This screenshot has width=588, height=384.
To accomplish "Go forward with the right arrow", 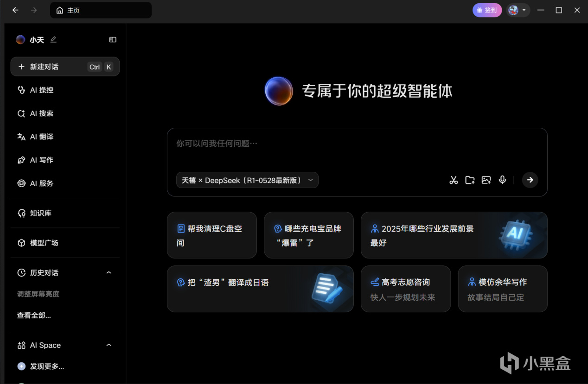I will pyautogui.click(x=33, y=10).
